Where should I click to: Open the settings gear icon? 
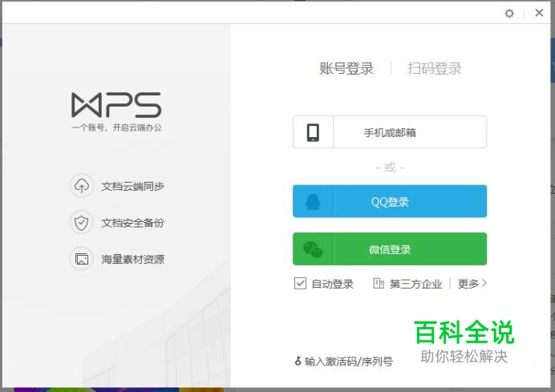(x=509, y=14)
